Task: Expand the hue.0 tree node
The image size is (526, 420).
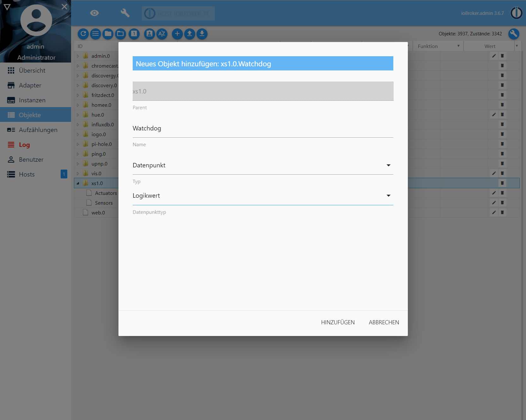Action: [78, 115]
